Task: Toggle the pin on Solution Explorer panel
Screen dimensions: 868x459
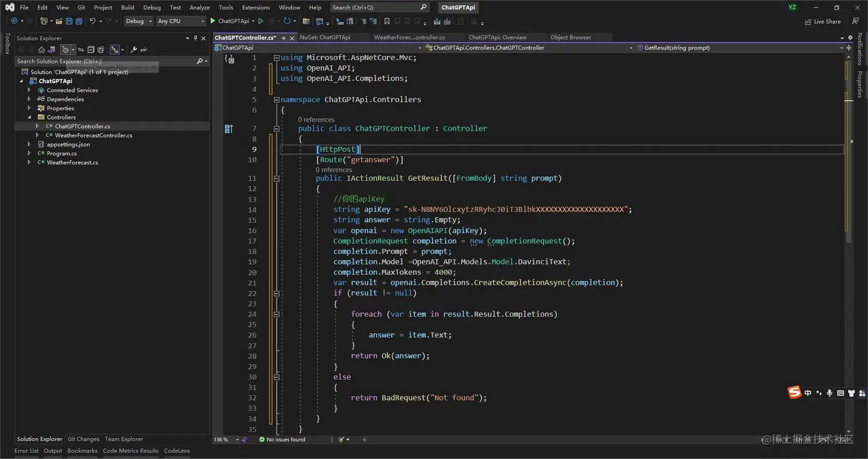Action: [x=195, y=38]
